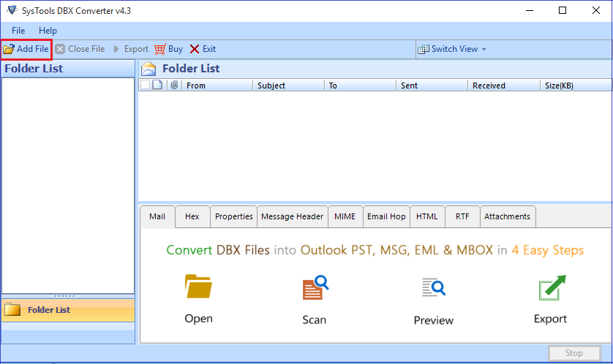Click the Stop button
Image resolution: width=613 pixels, height=364 pixels.
[x=574, y=353]
